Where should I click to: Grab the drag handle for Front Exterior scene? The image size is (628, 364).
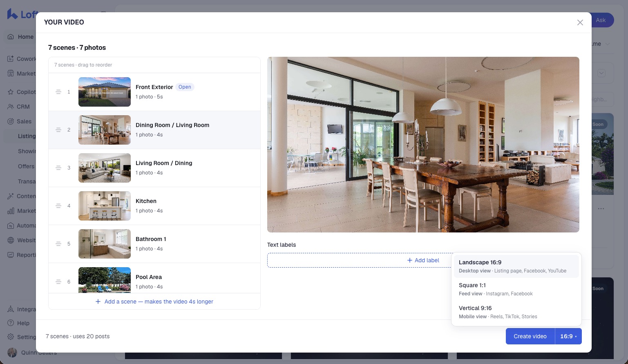coord(58,92)
